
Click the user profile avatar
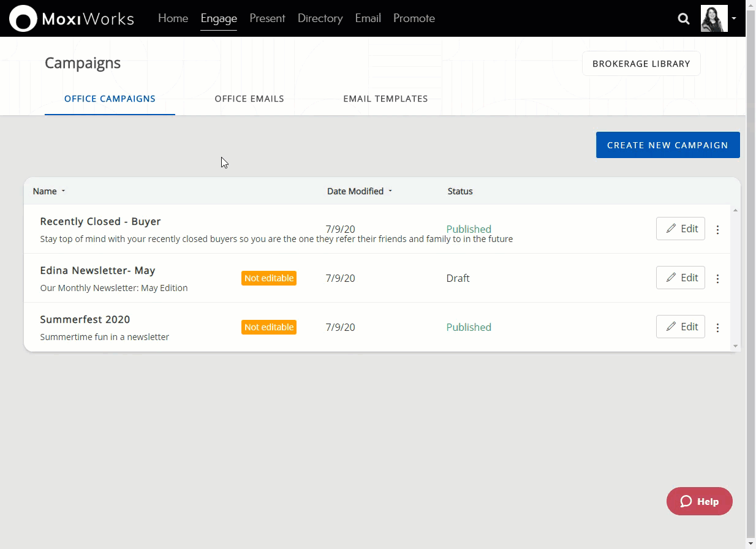point(714,18)
